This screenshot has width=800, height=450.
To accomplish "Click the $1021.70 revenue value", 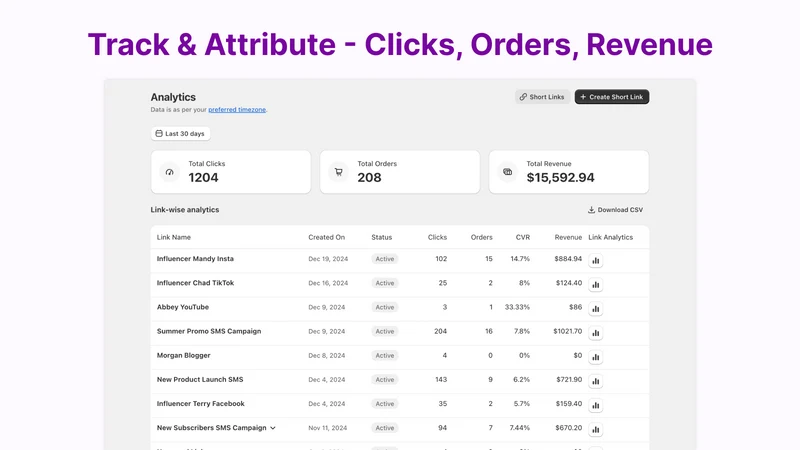I will click(x=567, y=331).
